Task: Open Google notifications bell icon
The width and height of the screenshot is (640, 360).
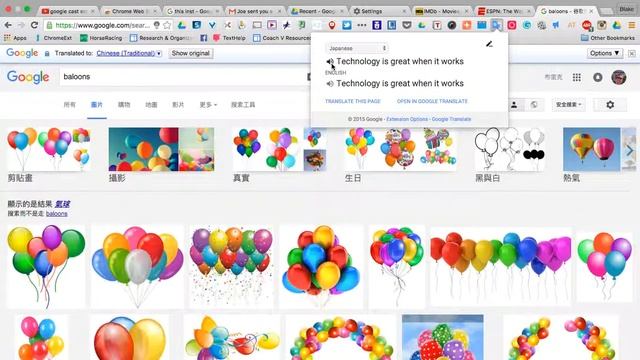Action: [598, 77]
